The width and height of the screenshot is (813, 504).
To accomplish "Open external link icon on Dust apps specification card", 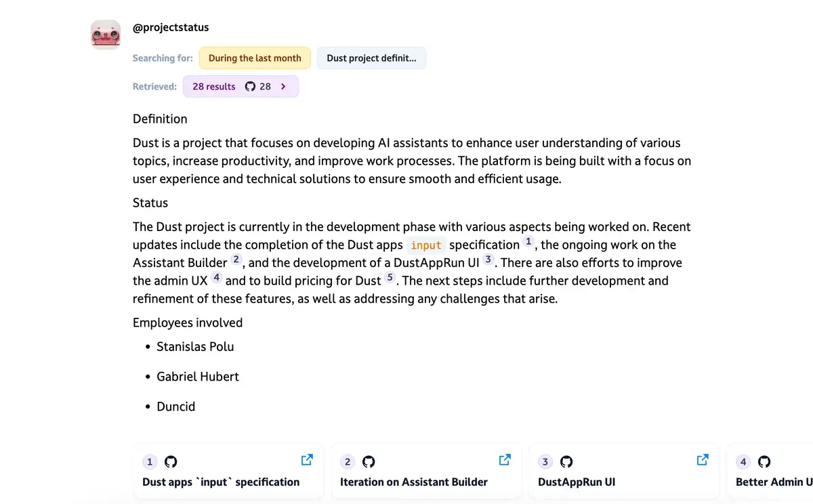I will tap(306, 459).
